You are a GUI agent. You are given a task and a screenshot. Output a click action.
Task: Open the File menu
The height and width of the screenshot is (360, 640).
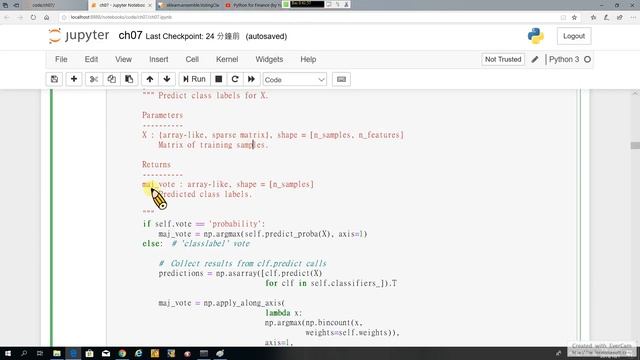pyautogui.click(x=61, y=60)
